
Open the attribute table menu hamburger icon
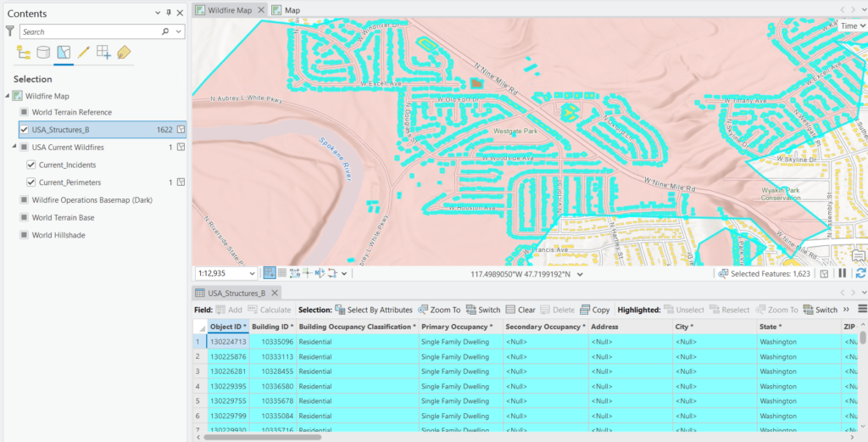[862, 309]
